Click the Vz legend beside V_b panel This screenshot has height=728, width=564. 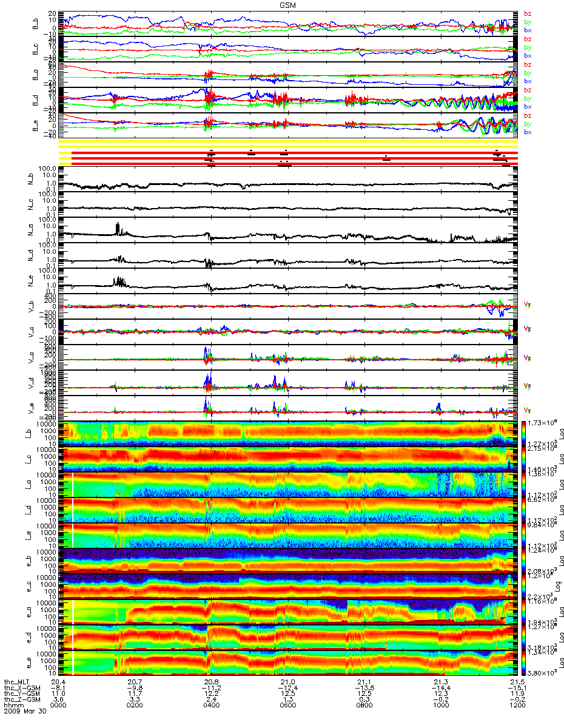(x=527, y=306)
